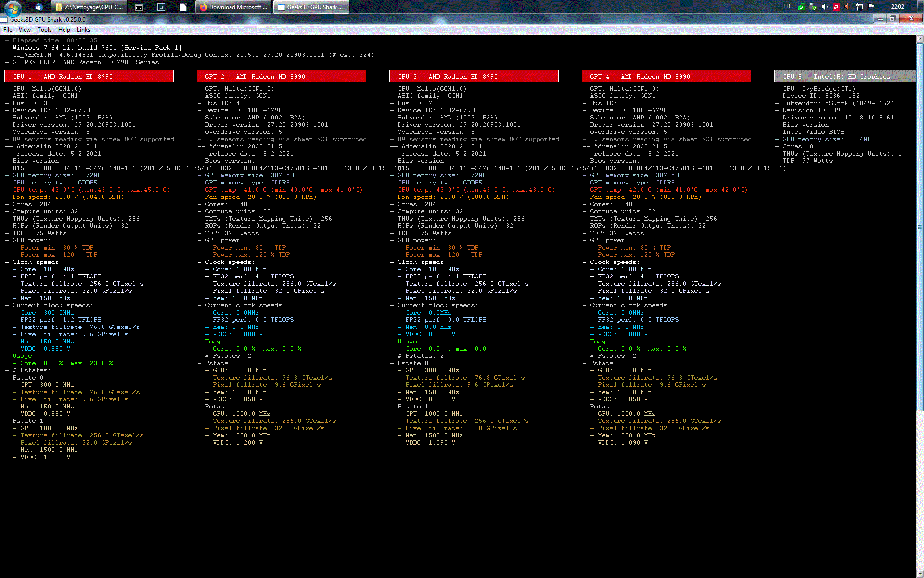Select the GPU 3 - AMD Radeon HD 8990 header
924x578 pixels.
474,76
